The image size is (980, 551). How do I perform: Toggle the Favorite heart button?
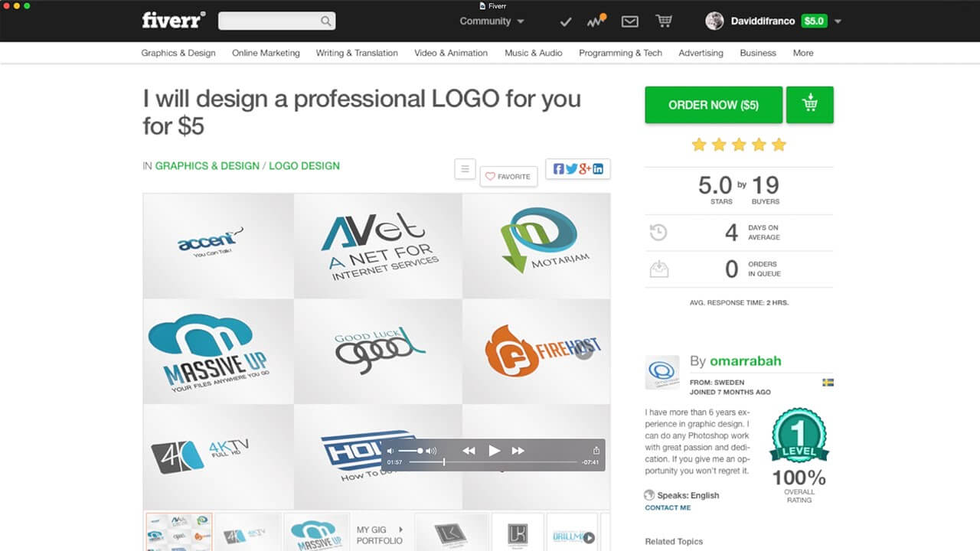[x=508, y=177]
